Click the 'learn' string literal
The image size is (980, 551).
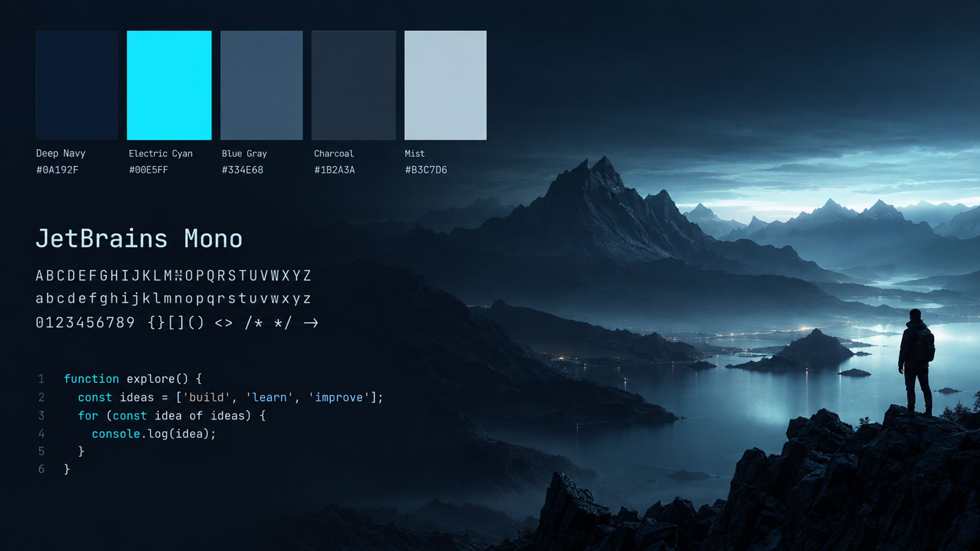269,398
